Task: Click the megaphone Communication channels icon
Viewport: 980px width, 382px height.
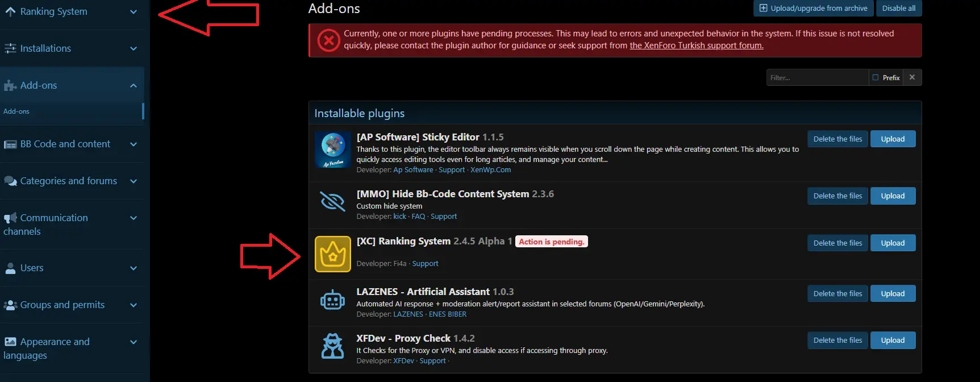Action: tap(10, 218)
